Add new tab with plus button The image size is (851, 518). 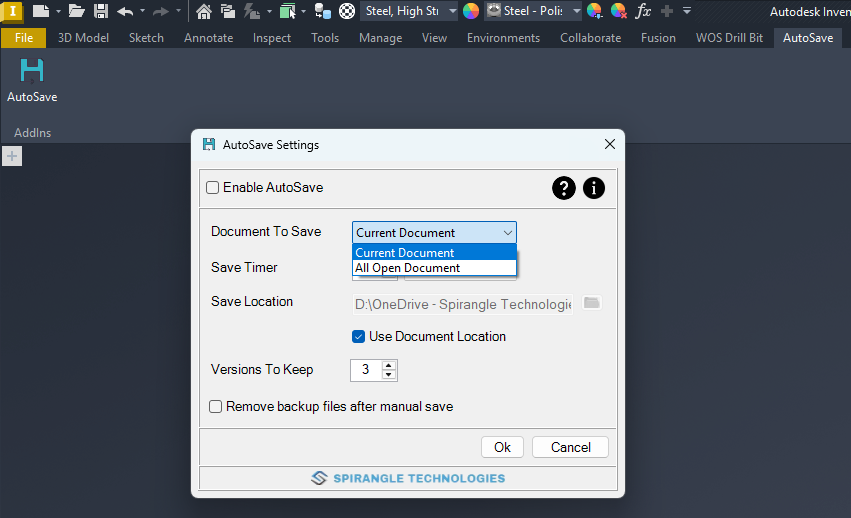coord(12,156)
